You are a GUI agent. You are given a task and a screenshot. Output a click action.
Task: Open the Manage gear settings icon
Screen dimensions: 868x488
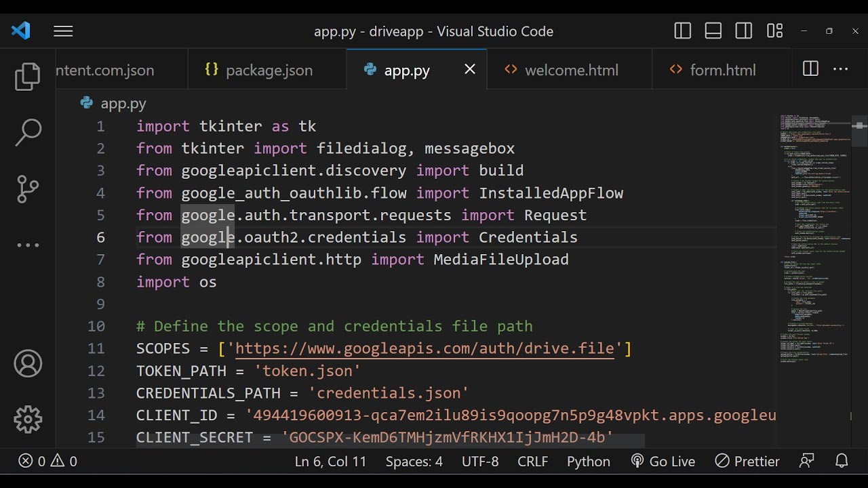pos(28,420)
